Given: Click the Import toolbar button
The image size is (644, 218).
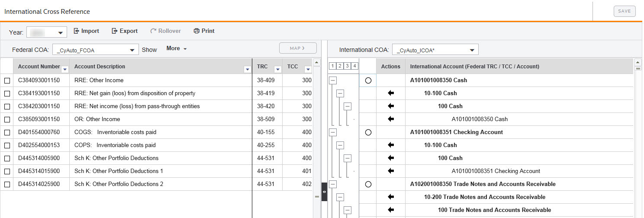Looking at the screenshot, I should (x=87, y=31).
